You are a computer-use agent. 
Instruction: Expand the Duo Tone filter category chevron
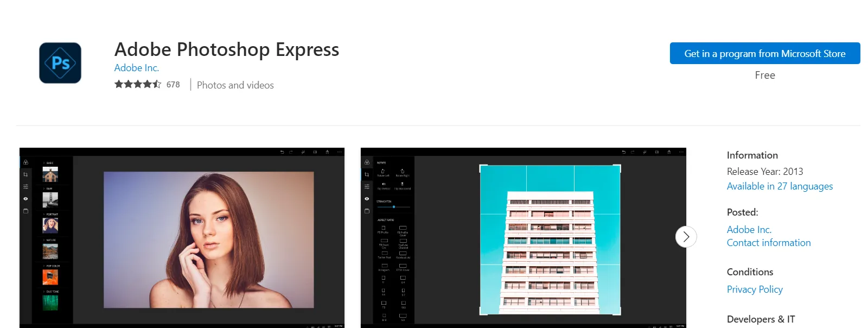point(44,292)
